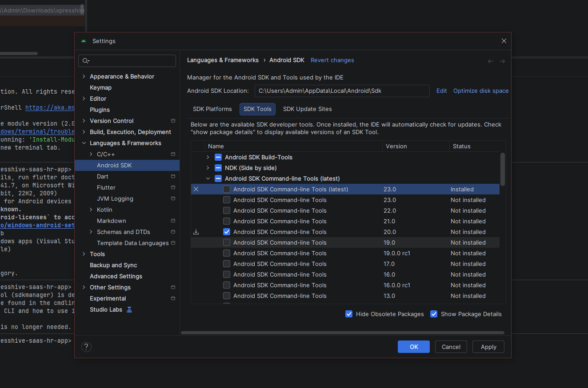Open the SDK Update Sites tab
588x388 pixels.
(x=308, y=109)
